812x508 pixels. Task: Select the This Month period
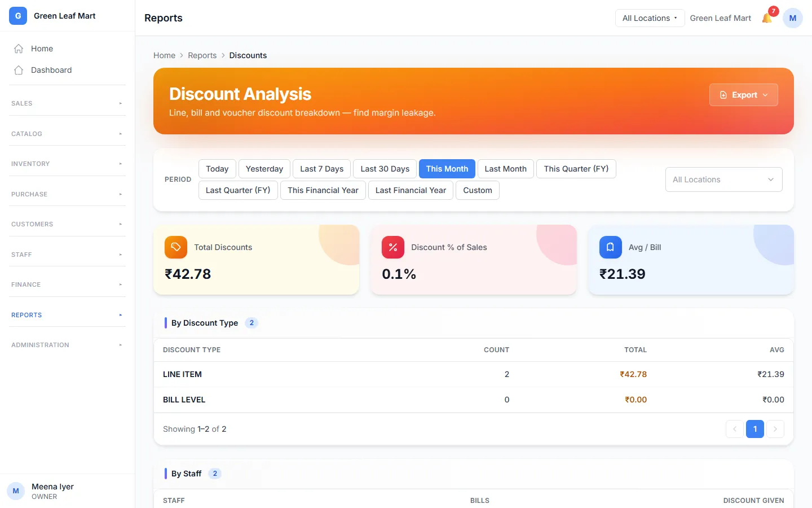[x=447, y=169]
